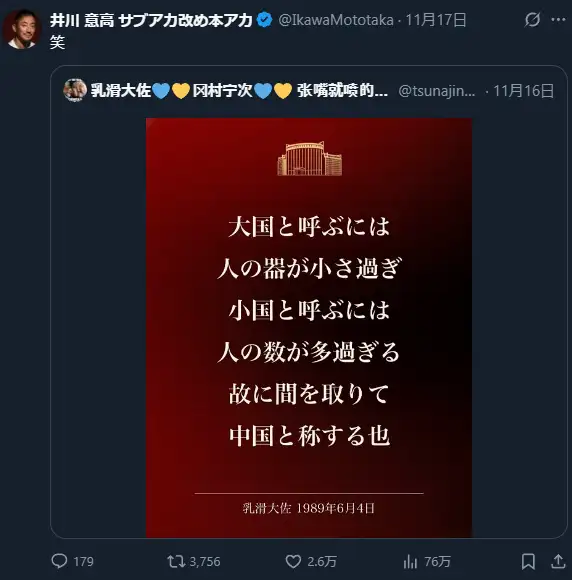The height and width of the screenshot is (580, 572).
Task: Open the author's profile picture
Action: click(22, 30)
